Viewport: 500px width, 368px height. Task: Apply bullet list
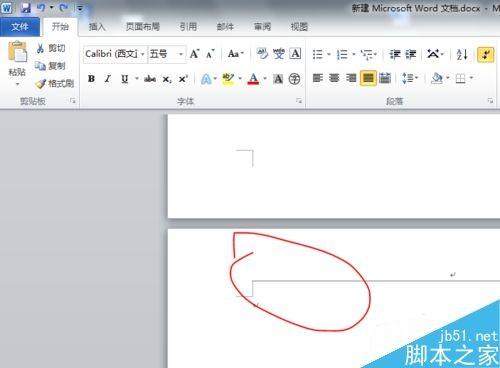pyautogui.click(x=318, y=54)
